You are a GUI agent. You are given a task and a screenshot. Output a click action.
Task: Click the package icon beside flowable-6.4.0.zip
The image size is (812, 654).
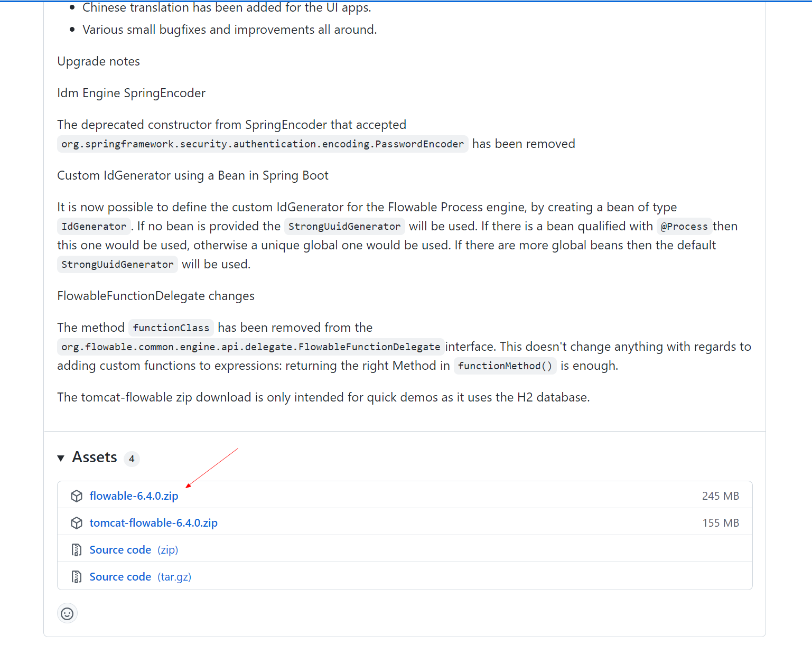(x=77, y=496)
